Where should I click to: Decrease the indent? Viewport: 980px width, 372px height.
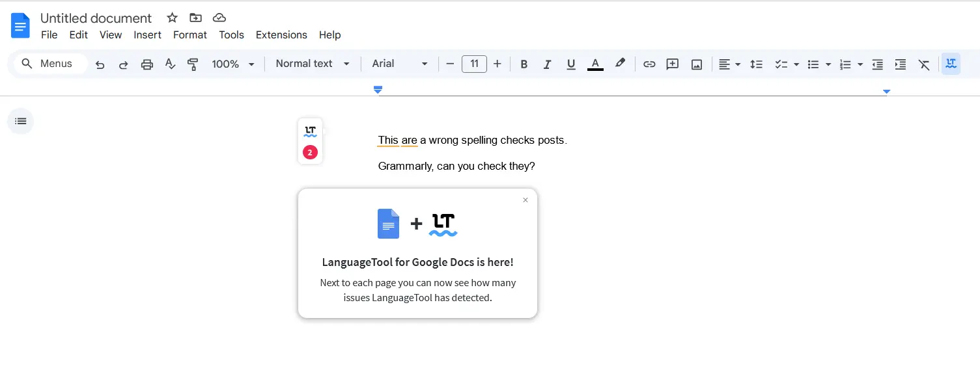coord(877,64)
